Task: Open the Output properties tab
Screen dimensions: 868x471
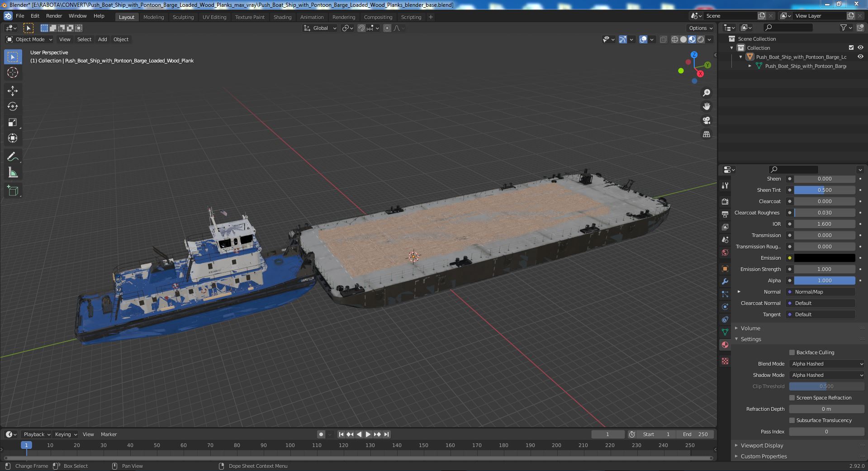Action: pyautogui.click(x=725, y=214)
